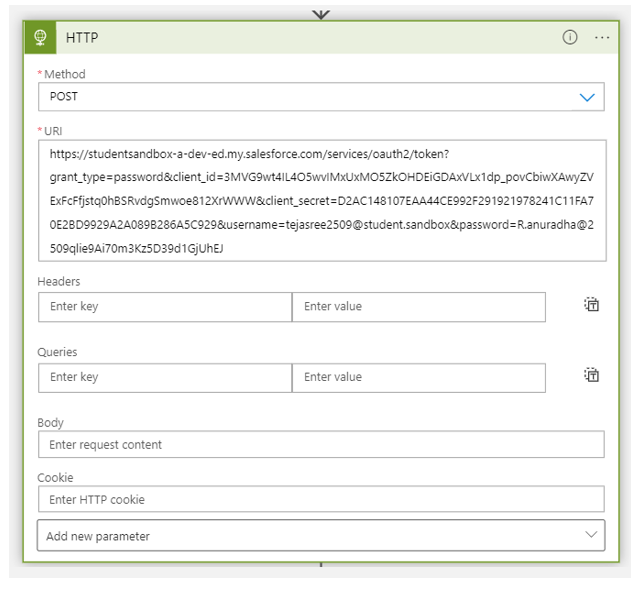Select the Queries Enter value field
Screen dimensions: 631x598
click(x=418, y=377)
